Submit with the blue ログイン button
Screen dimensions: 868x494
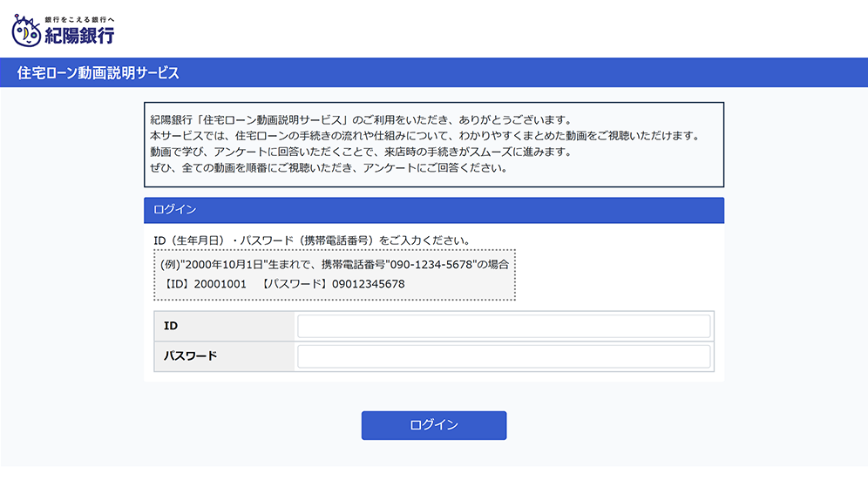434,425
